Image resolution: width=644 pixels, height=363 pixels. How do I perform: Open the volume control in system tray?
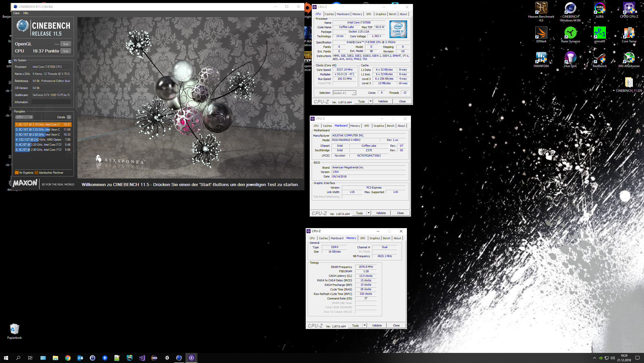coord(612,358)
